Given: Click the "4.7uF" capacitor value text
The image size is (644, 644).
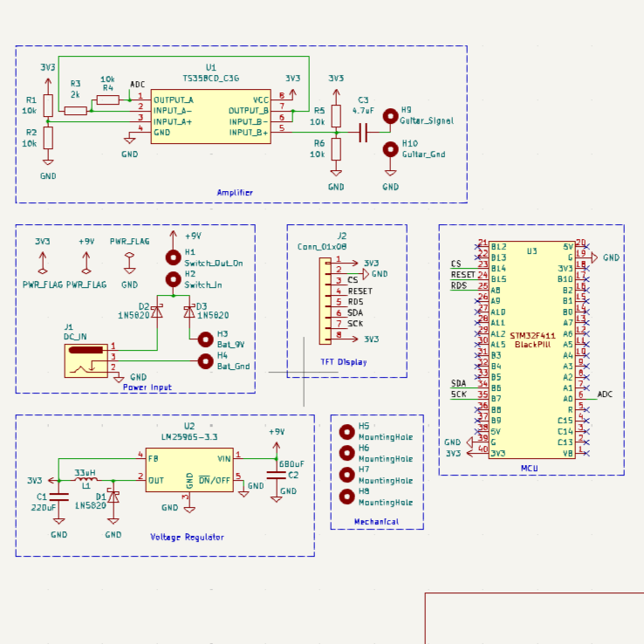Looking at the screenshot, I should 363,111.
